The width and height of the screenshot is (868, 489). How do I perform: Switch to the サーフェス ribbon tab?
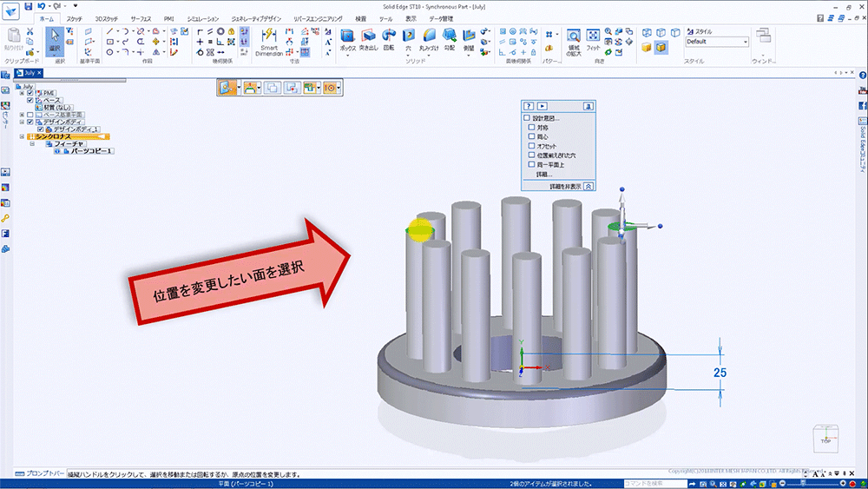click(139, 18)
